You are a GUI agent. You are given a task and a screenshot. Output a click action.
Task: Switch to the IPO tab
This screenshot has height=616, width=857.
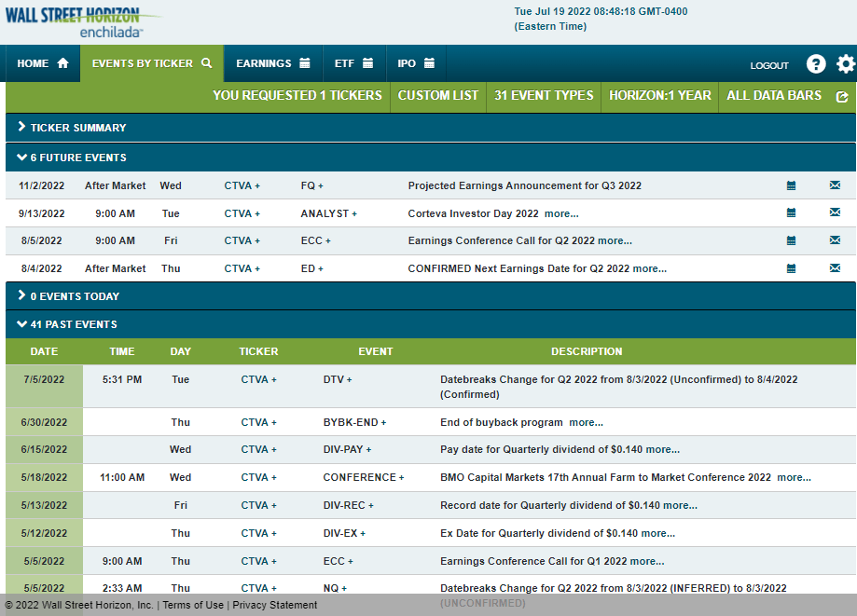[416, 63]
